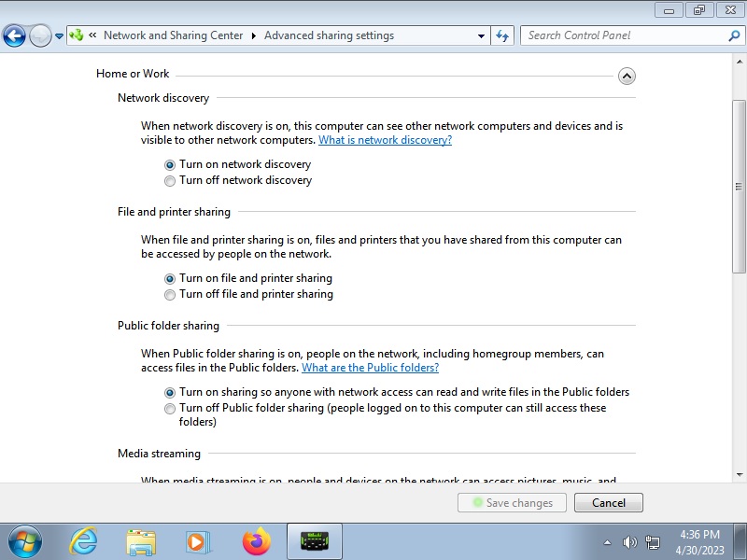
Task: Open the What is network discovery? link
Action: pyautogui.click(x=385, y=140)
